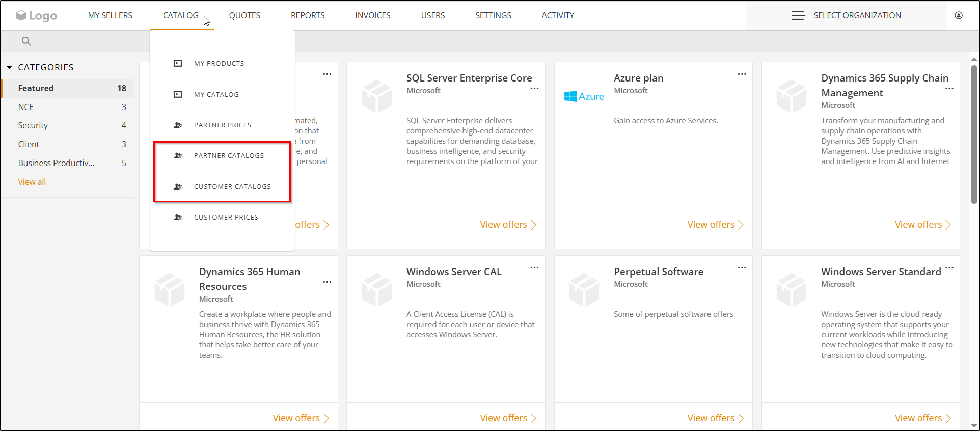
Task: Click the scrollbar up arrow
Action: (974, 59)
